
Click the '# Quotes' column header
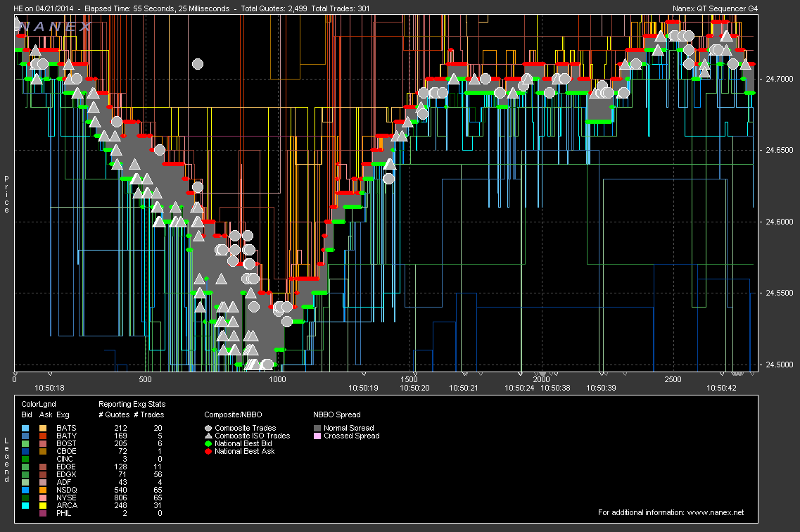[x=113, y=414]
